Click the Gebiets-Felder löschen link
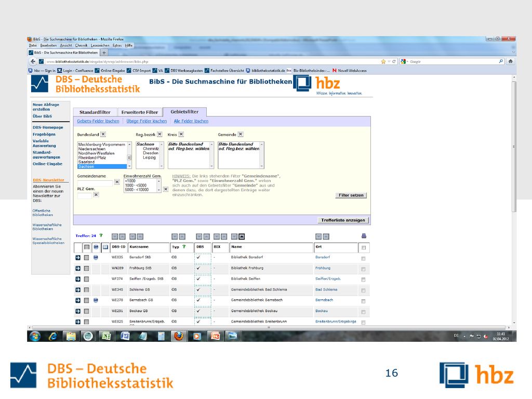 point(98,121)
